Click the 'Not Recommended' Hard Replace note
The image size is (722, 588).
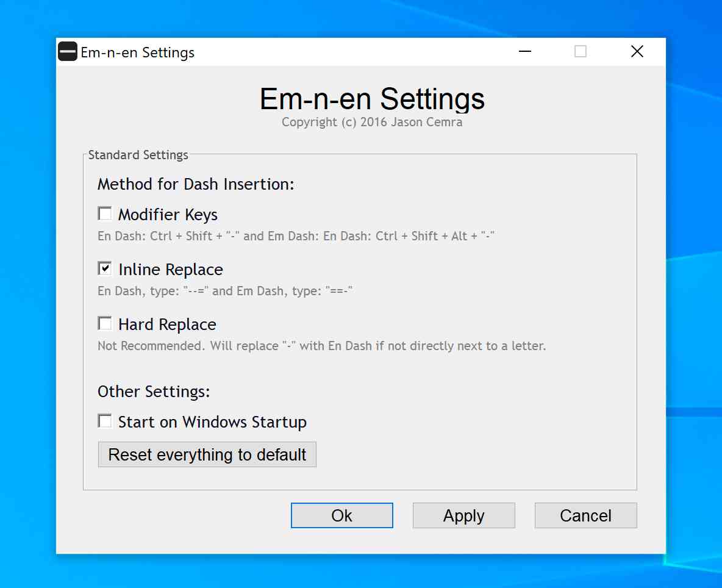321,346
